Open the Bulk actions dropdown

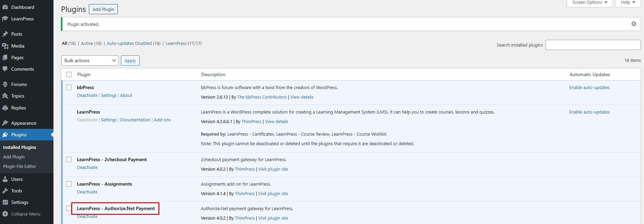[x=90, y=61]
